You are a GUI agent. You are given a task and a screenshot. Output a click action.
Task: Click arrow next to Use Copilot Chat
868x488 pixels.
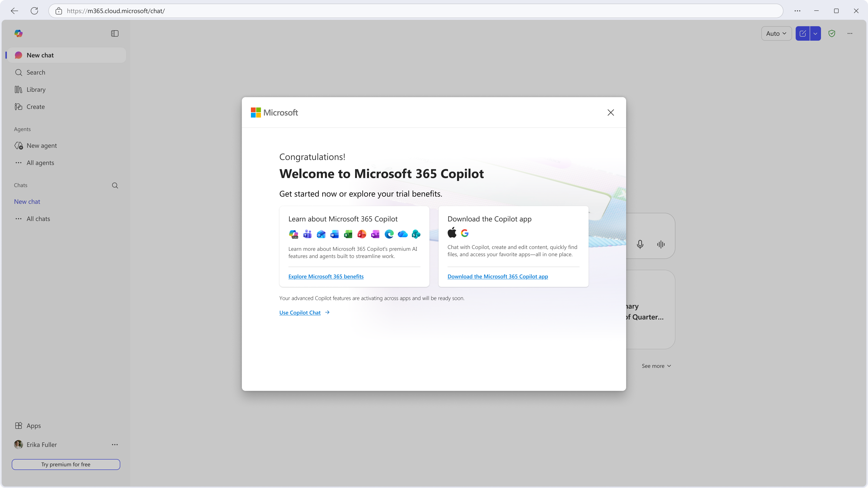pyautogui.click(x=327, y=312)
